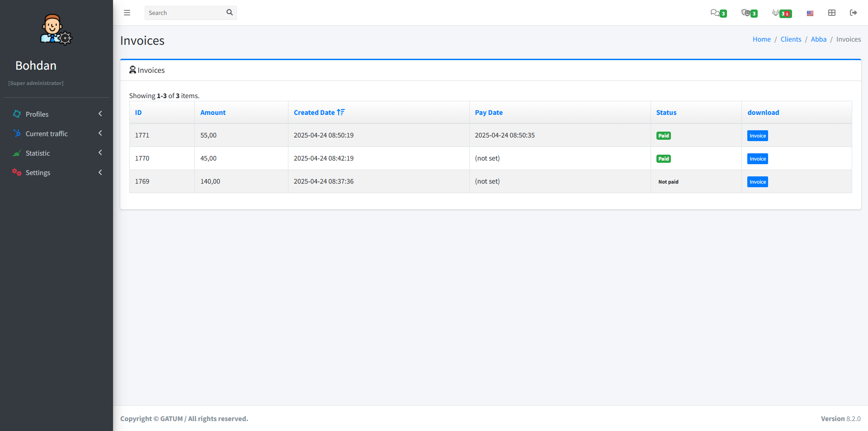Select the Current traffic sidebar icon
Screen dimensions: 868x431
[x=17, y=133]
